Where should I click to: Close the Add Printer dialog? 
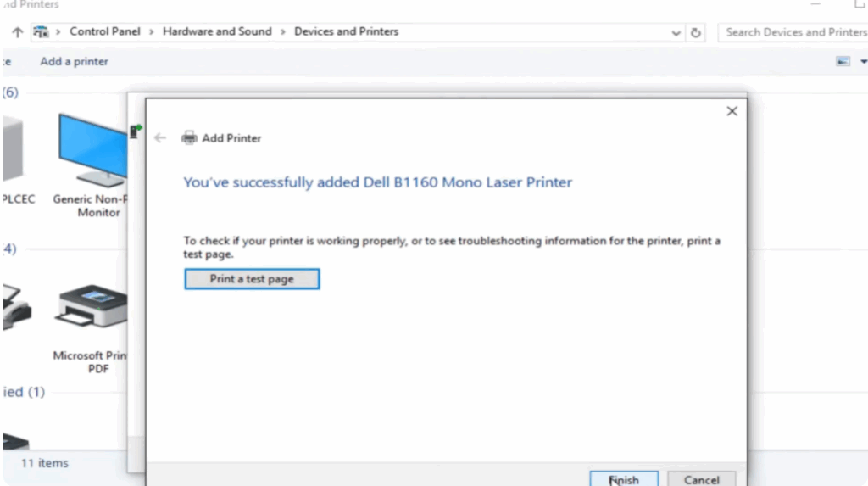pos(732,111)
